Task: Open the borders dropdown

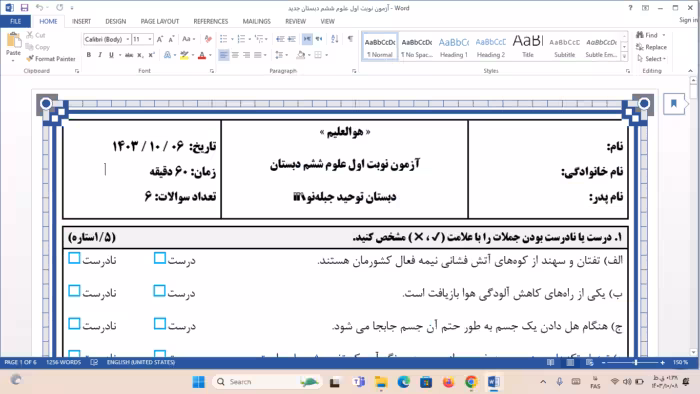Action: point(327,55)
